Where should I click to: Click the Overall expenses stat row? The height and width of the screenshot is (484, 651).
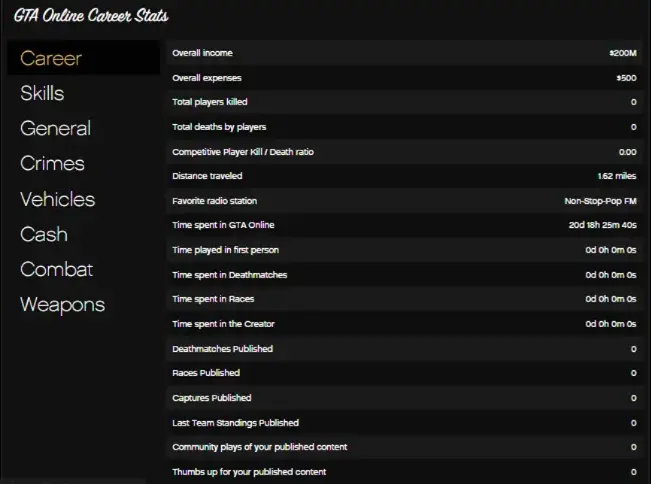click(x=404, y=78)
